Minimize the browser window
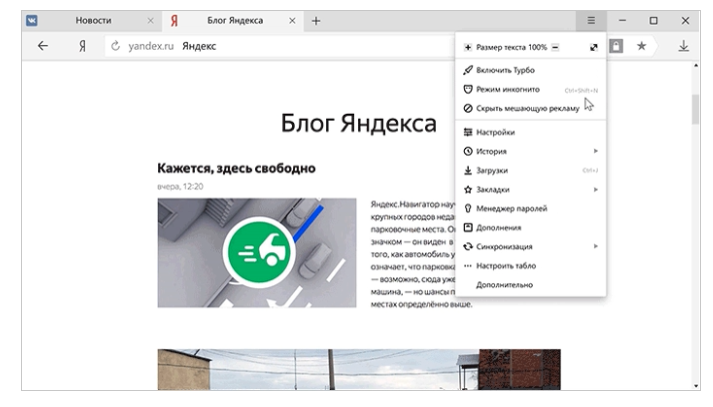Viewport: 713px width, 407px height. (622, 20)
